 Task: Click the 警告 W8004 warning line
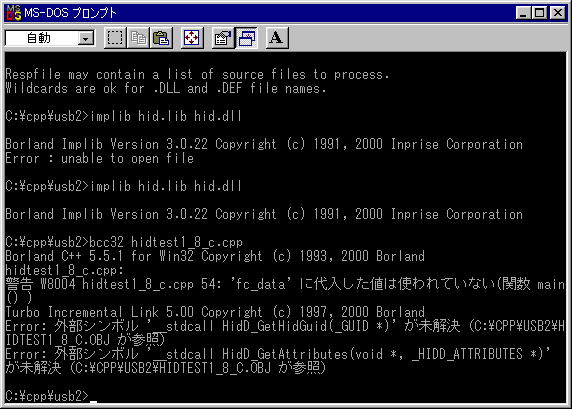pyautogui.click(x=285, y=291)
